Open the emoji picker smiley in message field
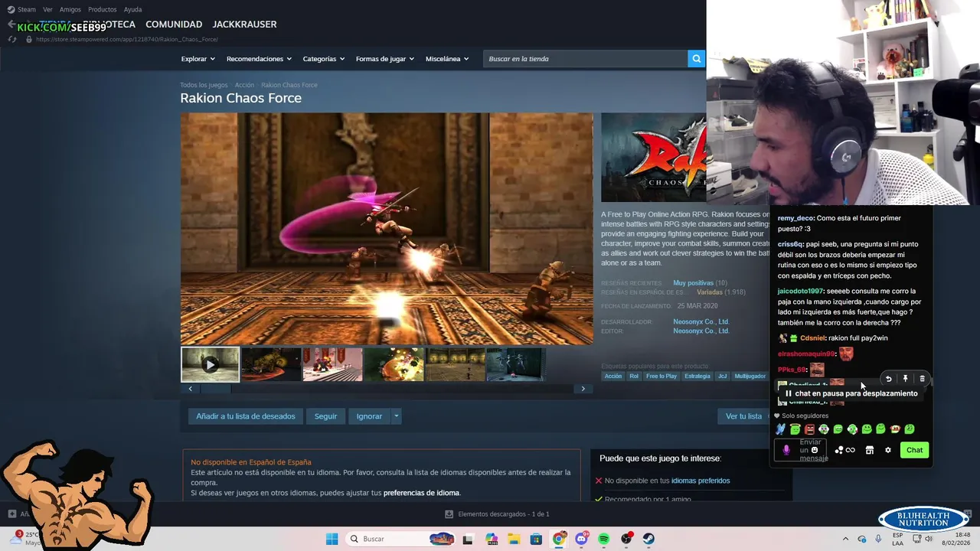This screenshot has height=551, width=980. pos(815,450)
